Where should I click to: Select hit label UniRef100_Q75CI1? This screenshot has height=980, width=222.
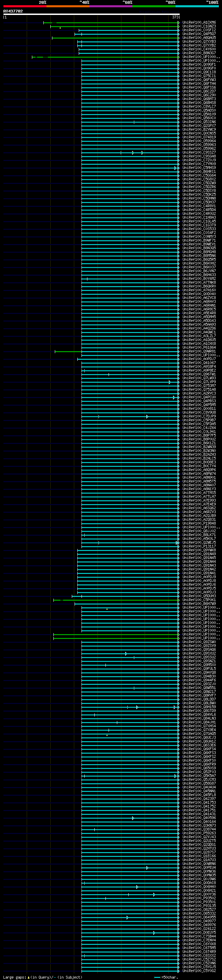(x=199, y=76)
